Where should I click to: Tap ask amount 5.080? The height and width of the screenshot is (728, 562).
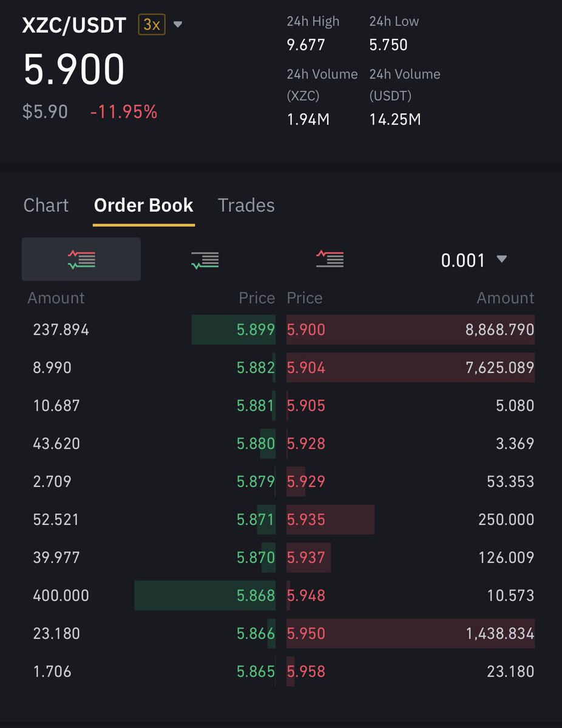[x=515, y=406]
